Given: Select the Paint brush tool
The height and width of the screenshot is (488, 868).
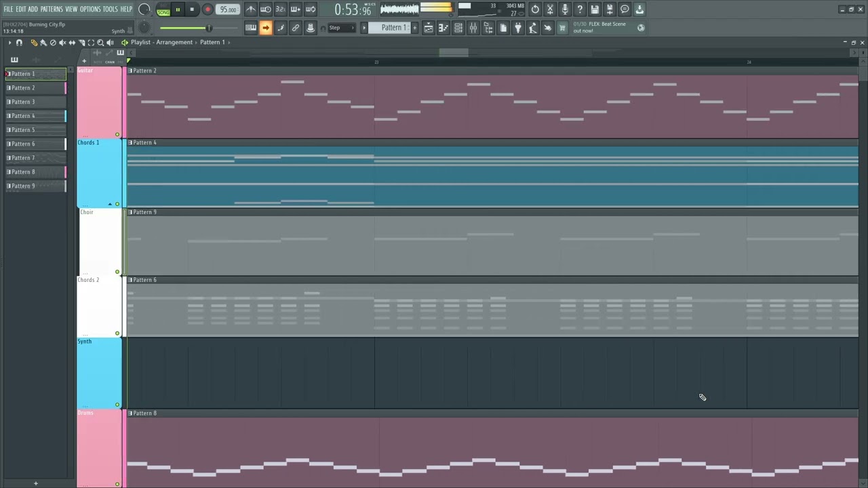Looking at the screenshot, I should pos(43,43).
